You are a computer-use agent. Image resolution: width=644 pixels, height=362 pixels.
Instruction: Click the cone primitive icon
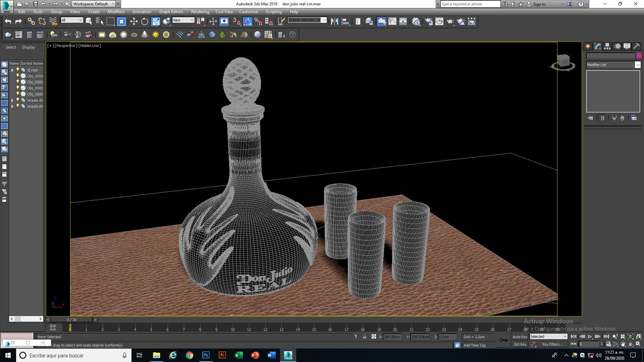[x=145, y=35]
